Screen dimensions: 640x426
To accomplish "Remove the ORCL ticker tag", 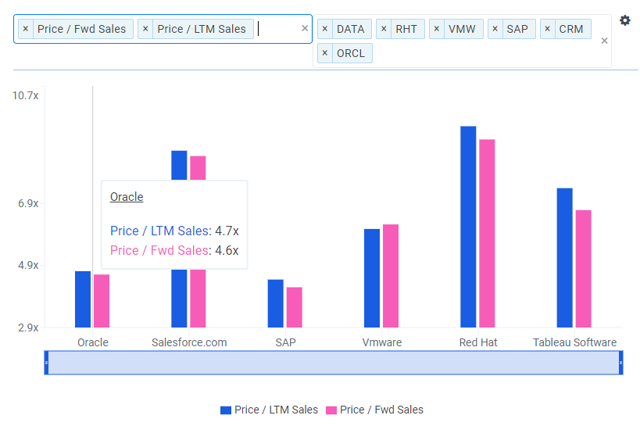I will 325,53.
